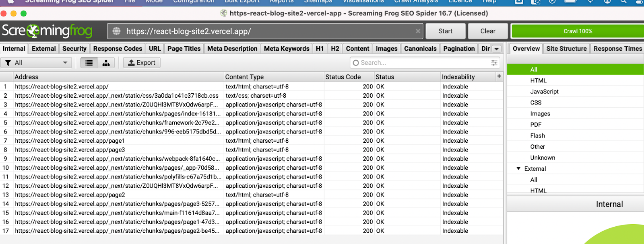Select the webpack-8fa1640c chunk row

pos(252,159)
